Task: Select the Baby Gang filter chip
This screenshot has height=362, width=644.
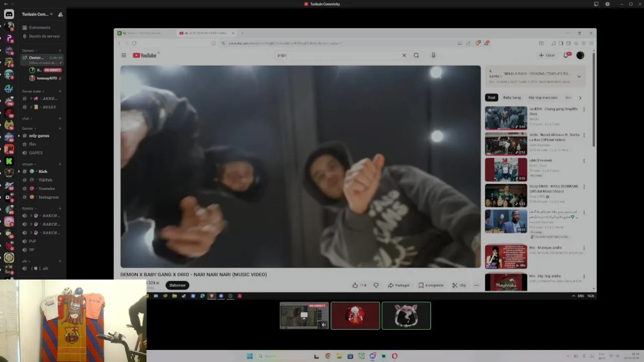Action: click(512, 98)
